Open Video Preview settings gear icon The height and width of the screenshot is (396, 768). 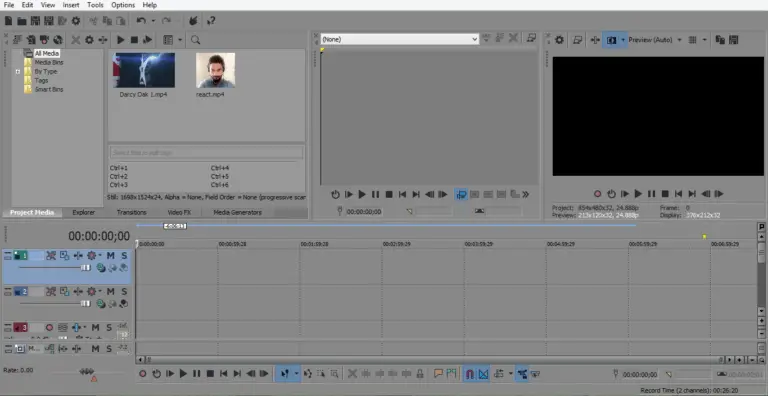(x=559, y=40)
